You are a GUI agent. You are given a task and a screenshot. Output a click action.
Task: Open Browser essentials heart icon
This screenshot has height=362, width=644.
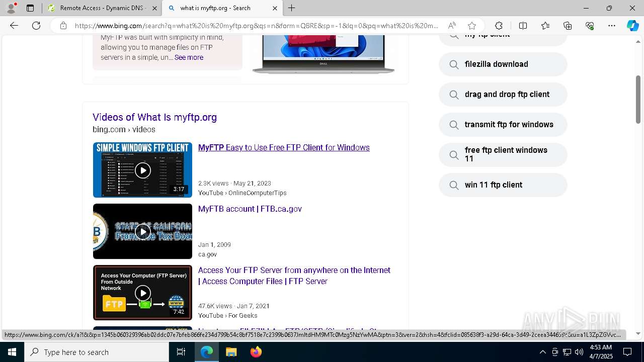coord(590,26)
